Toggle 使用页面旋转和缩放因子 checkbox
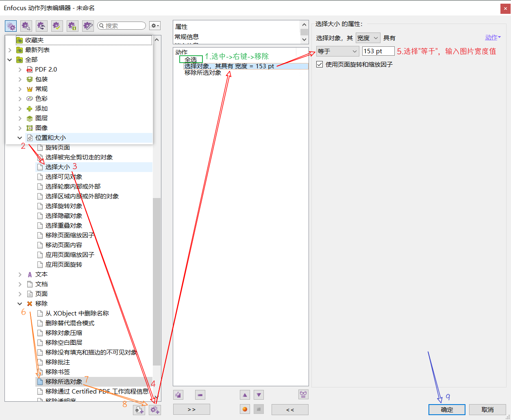Screen dimensions: 511x420 pyautogui.click(x=320, y=64)
